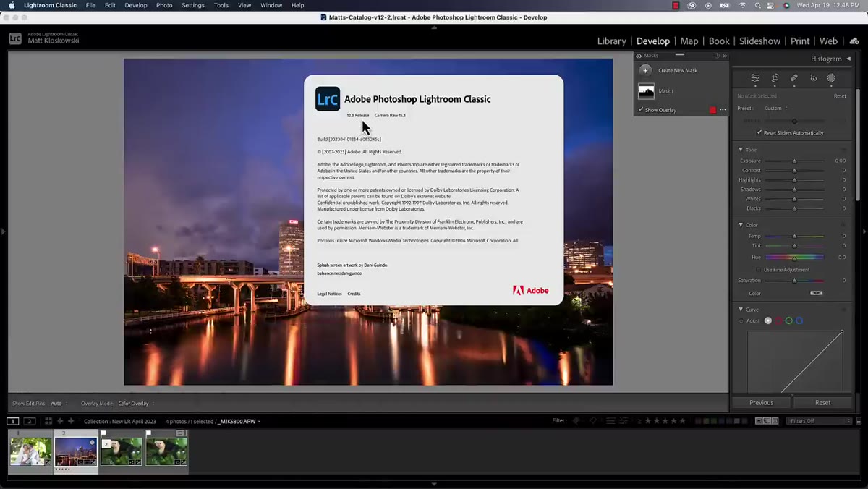Select the red curve channel

pyautogui.click(x=779, y=320)
